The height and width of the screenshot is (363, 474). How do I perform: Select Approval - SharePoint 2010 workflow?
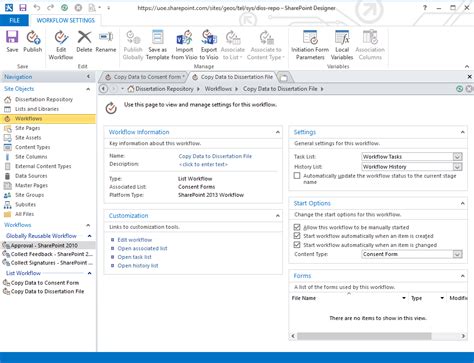[44, 246]
